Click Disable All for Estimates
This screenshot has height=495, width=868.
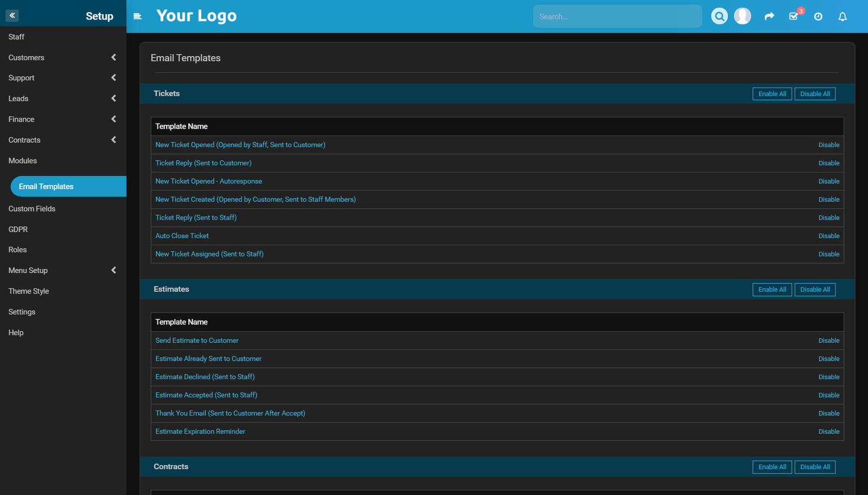tap(815, 289)
